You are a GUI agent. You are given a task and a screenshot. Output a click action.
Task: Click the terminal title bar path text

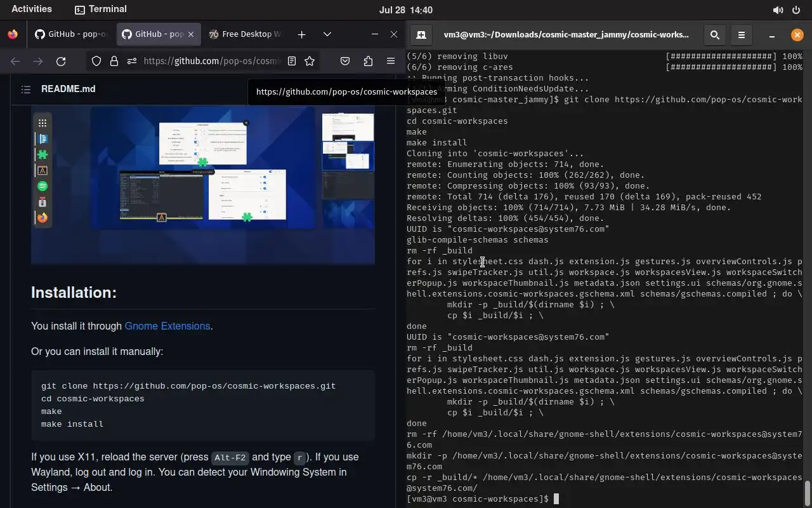tap(566, 34)
